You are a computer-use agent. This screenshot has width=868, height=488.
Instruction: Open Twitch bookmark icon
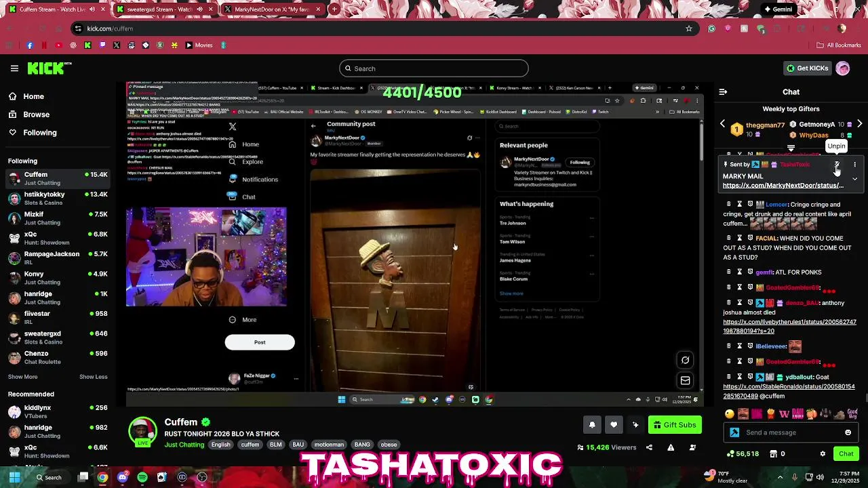click(x=102, y=45)
